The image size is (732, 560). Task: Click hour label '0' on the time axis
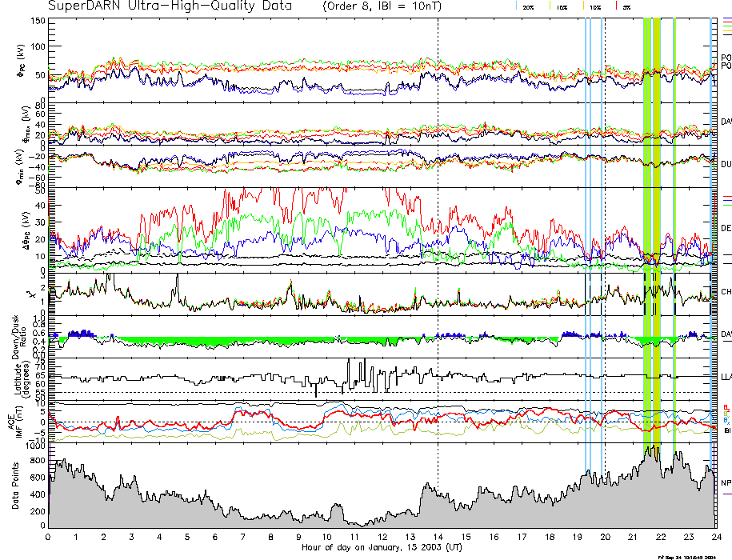[x=48, y=537]
